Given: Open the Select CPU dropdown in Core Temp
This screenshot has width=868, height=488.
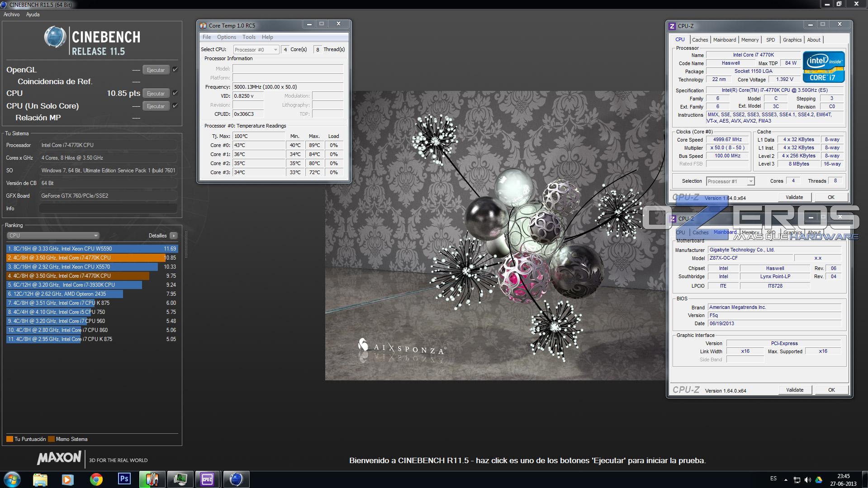Looking at the screenshot, I should pyautogui.click(x=256, y=50).
